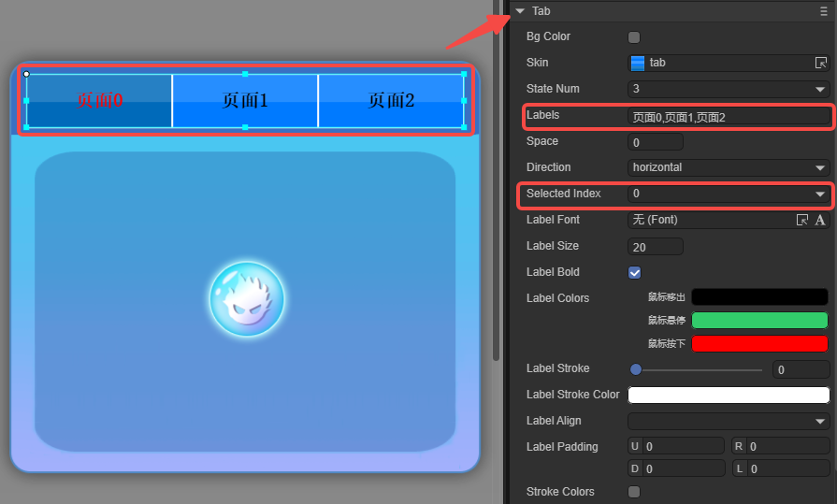Select the 页面2 tab on canvas
Image resolution: width=837 pixels, height=504 pixels.
coord(391,100)
